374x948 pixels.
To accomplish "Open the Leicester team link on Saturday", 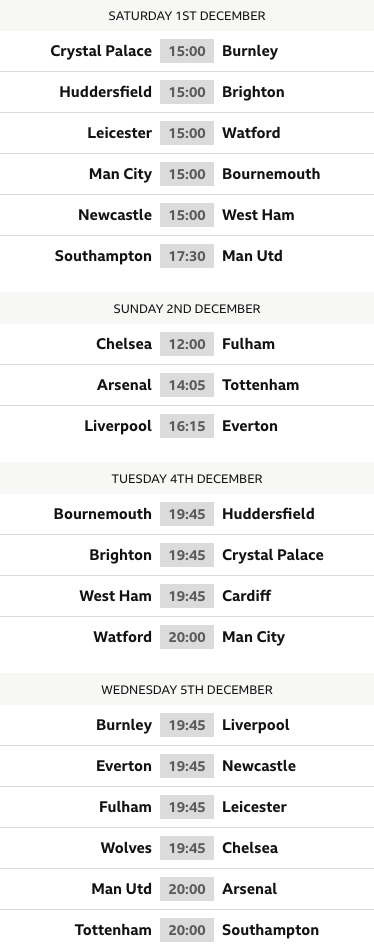I will pyautogui.click(x=120, y=133).
